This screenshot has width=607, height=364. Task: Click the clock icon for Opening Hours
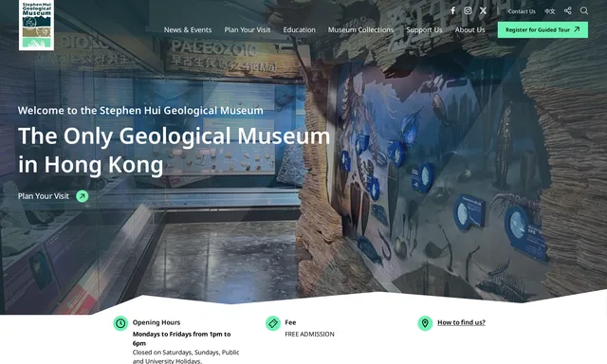point(120,323)
